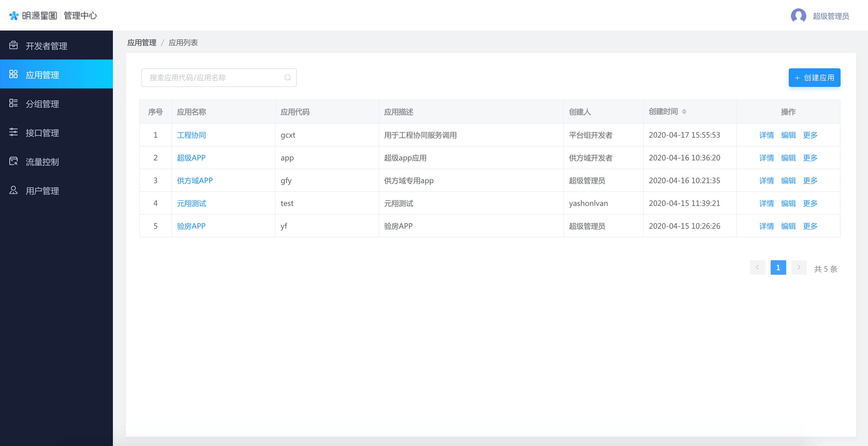The image size is (868, 446).
Task: Click the super admin avatar icon
Action: [798, 16]
